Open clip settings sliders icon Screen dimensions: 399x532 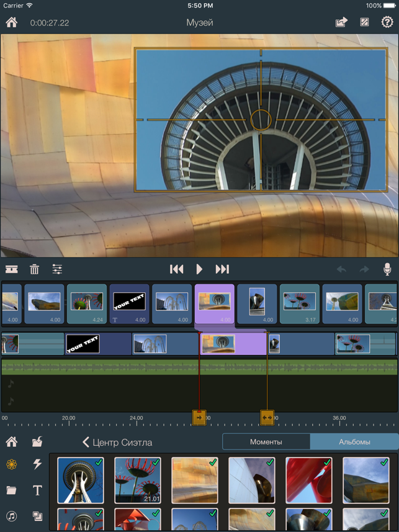point(57,269)
